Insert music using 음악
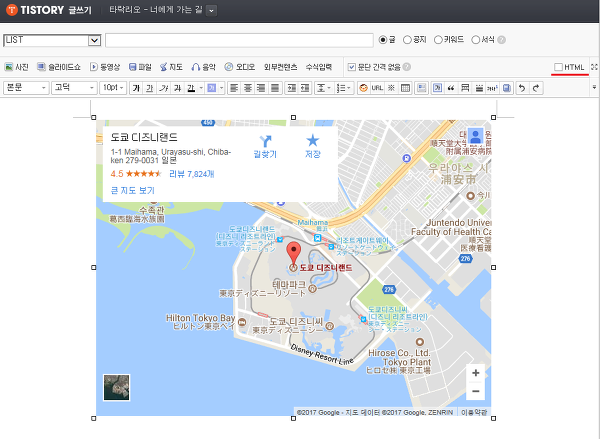The image size is (600, 439). pyautogui.click(x=204, y=67)
